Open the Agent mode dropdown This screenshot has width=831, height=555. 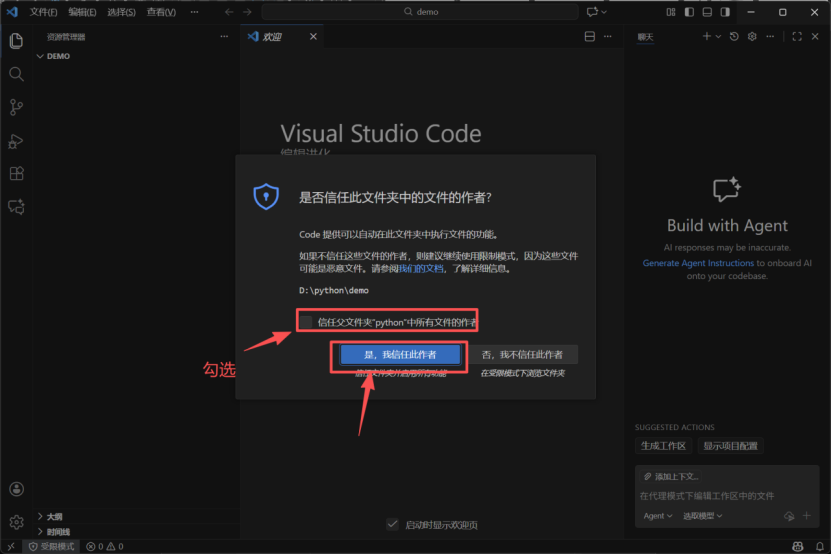click(x=658, y=516)
